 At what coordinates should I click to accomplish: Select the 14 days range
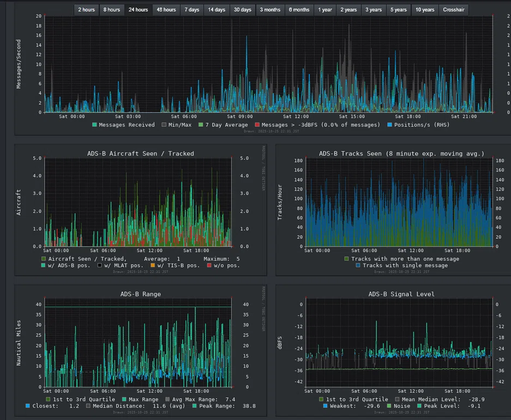click(217, 10)
